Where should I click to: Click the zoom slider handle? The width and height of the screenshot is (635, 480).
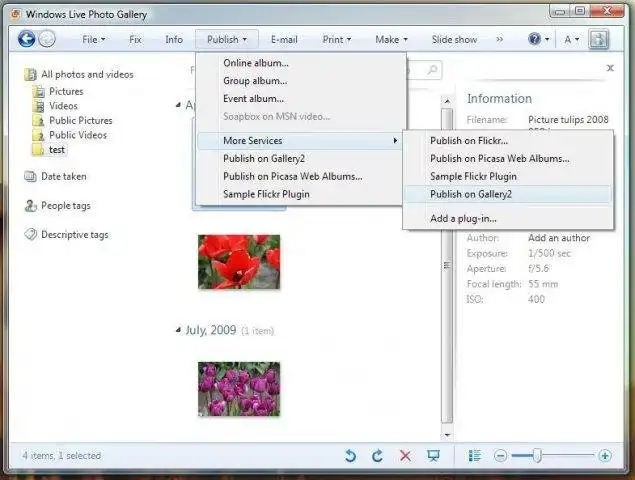[x=537, y=456]
